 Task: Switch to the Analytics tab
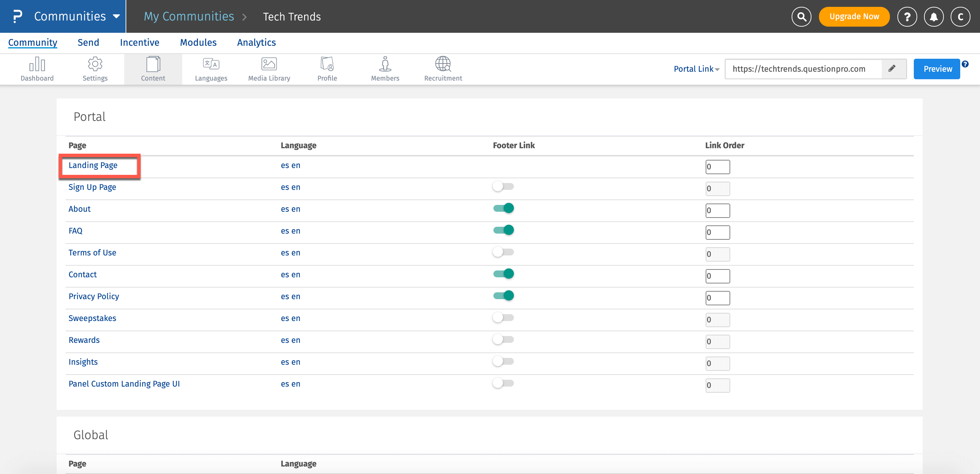[x=256, y=42]
